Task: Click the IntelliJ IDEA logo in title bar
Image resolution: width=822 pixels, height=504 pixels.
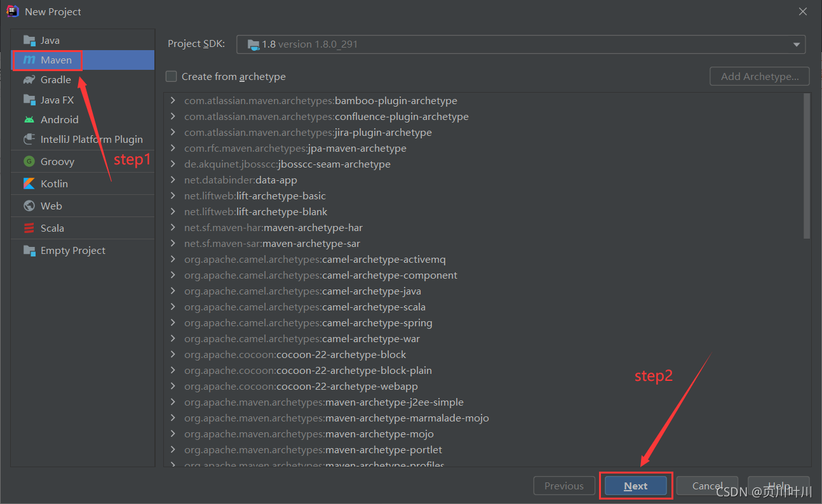Action: [x=12, y=11]
